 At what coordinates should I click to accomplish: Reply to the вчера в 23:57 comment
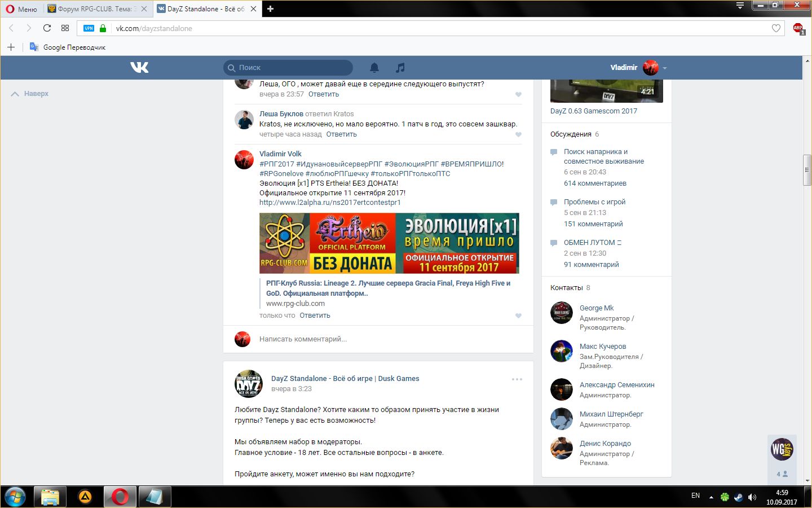(x=324, y=94)
